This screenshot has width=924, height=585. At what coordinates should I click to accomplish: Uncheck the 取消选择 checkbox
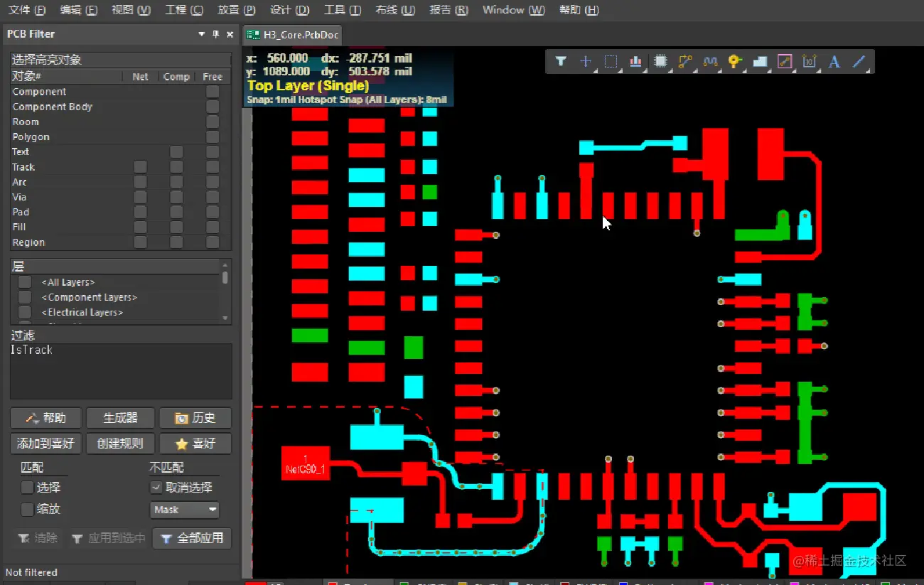[156, 488]
